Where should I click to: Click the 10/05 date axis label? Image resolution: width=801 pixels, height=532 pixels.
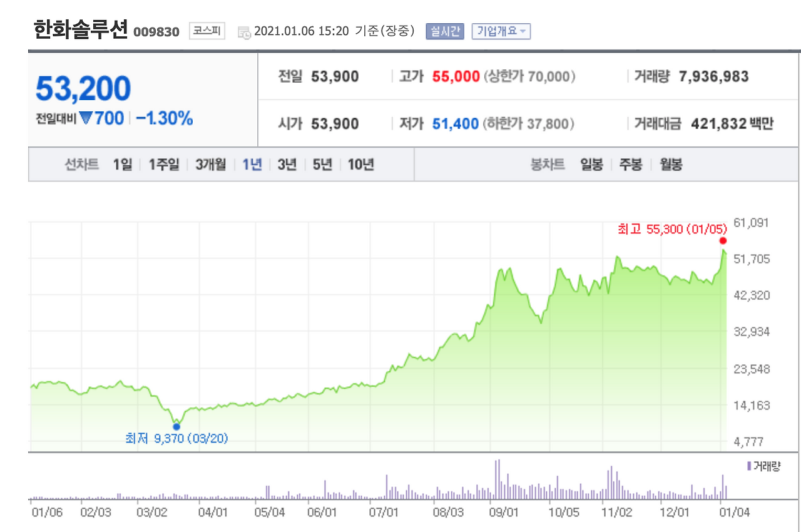564,512
